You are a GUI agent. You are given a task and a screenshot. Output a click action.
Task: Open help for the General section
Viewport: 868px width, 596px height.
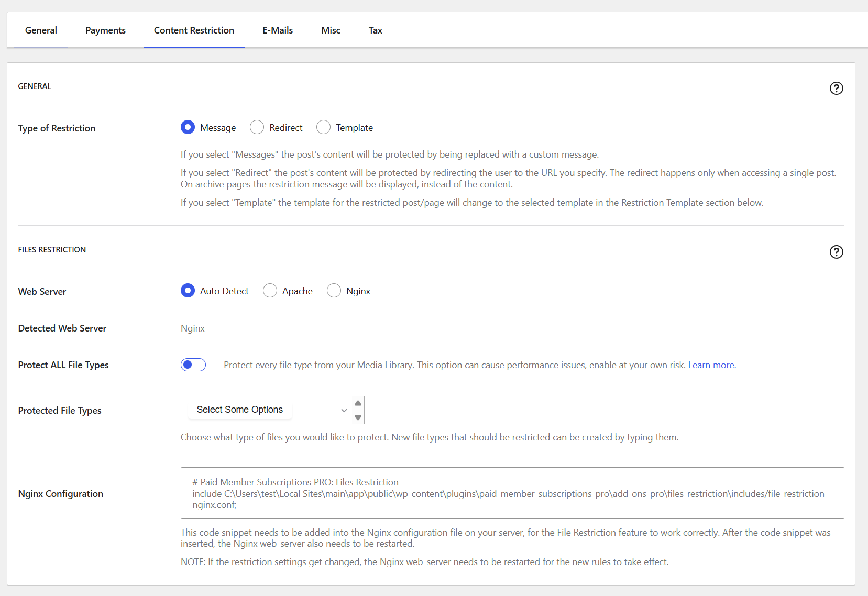click(836, 89)
